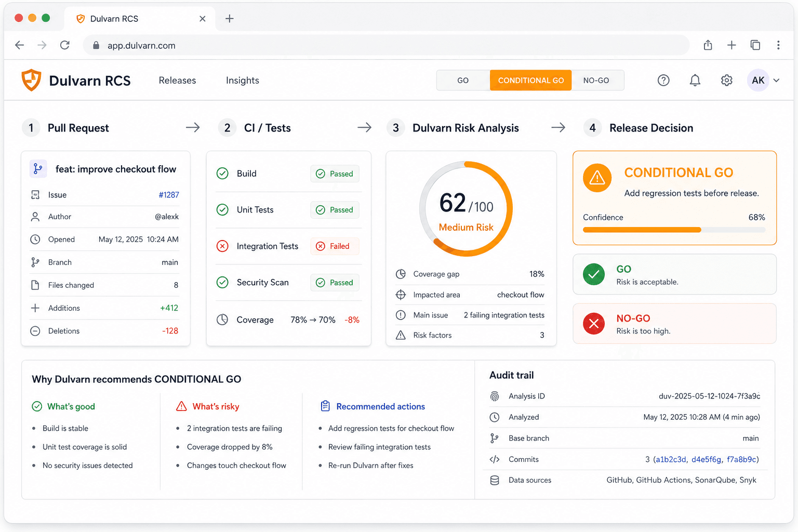Open settings gear in header
Image resolution: width=798 pixels, height=532 pixels.
tap(727, 81)
